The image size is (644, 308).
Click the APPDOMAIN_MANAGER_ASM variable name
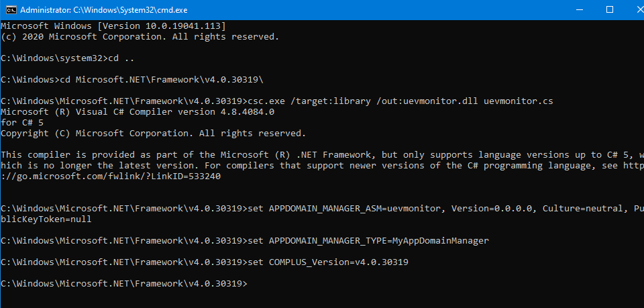tap(324, 209)
